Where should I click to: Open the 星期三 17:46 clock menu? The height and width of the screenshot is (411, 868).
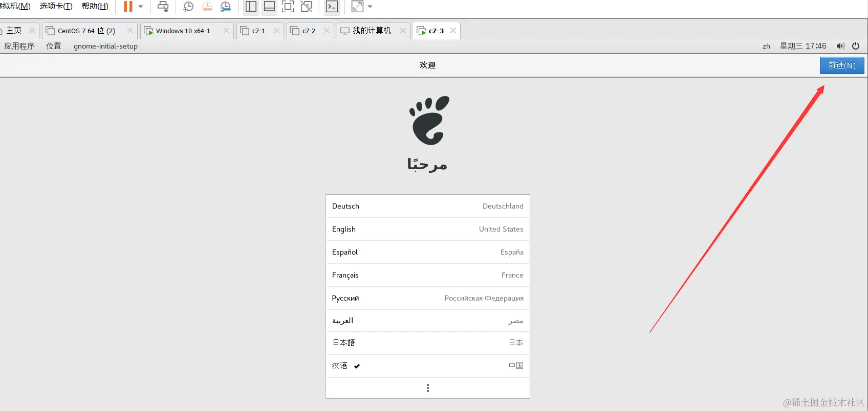pos(803,46)
